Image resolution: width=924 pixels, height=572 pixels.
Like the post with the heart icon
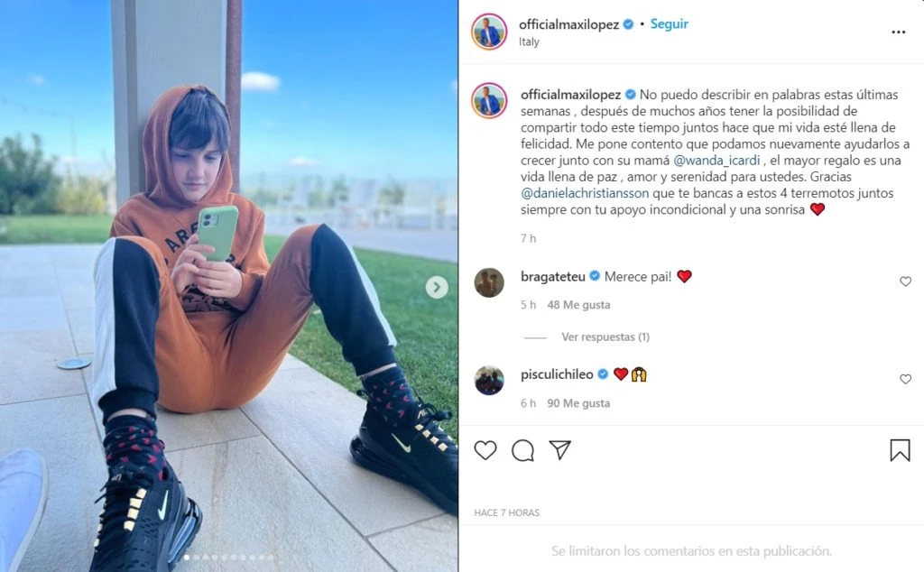485,450
